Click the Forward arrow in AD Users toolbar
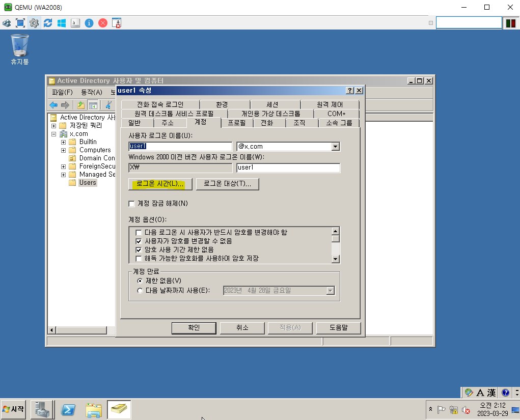The height and width of the screenshot is (420, 520). tap(65, 105)
